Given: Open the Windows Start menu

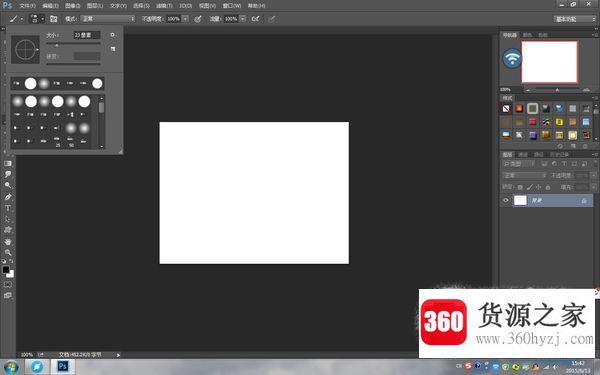Looking at the screenshot, I should click(x=10, y=367).
